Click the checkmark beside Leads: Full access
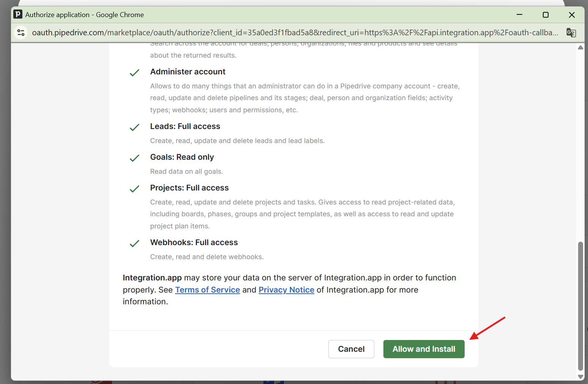588x384 pixels. click(134, 127)
